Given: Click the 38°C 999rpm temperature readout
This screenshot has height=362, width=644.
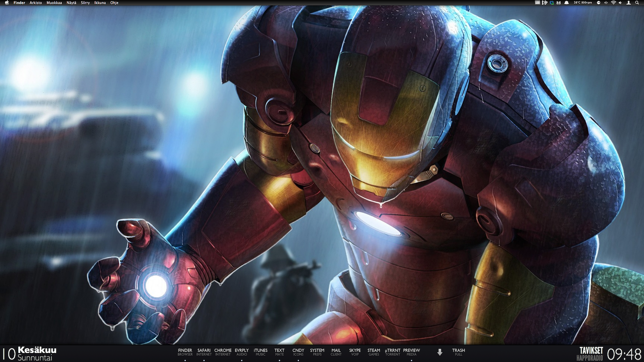Looking at the screenshot, I should 583,3.
